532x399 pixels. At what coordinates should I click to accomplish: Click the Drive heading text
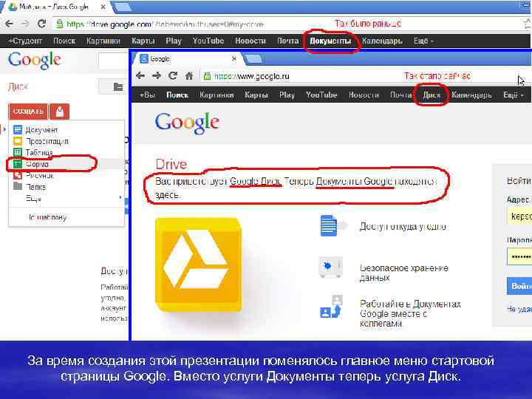coord(171,165)
